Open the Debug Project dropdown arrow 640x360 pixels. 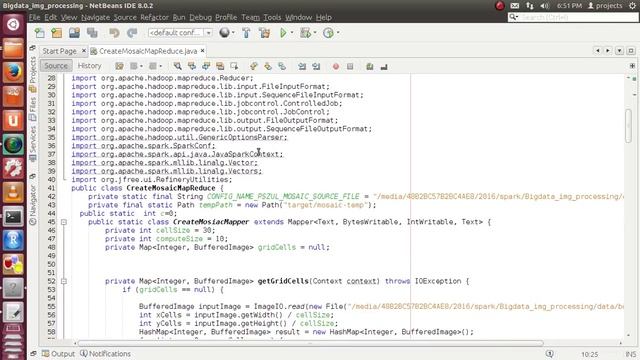315,33
